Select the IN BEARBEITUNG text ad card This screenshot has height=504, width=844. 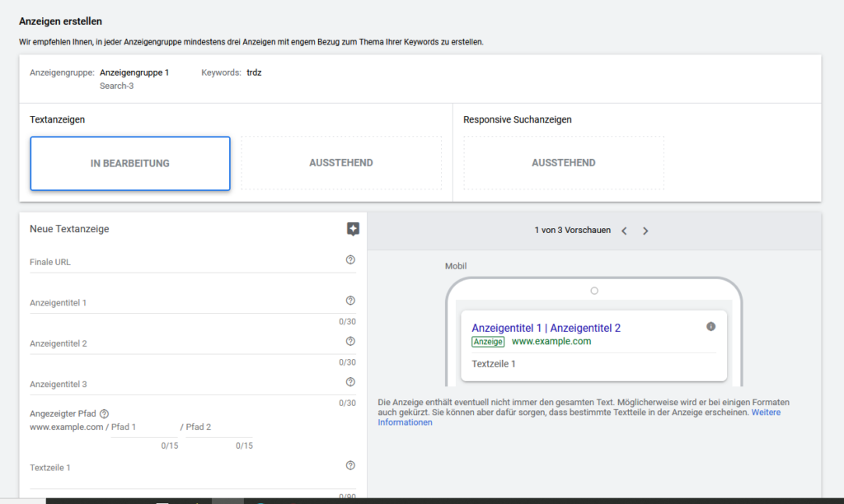tap(130, 163)
